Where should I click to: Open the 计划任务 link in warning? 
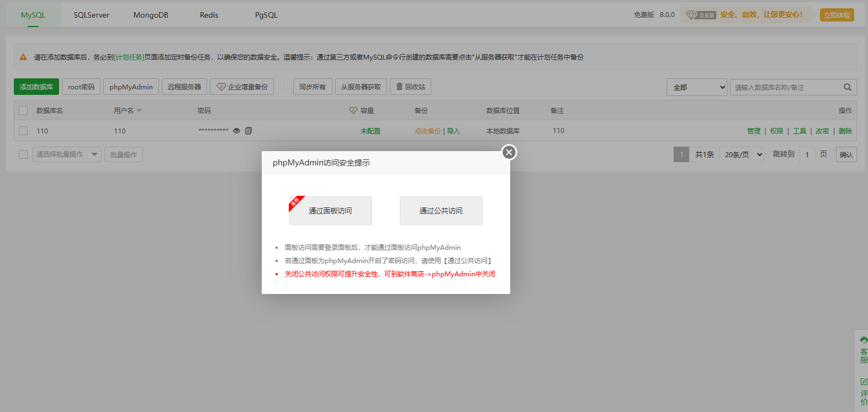point(129,57)
